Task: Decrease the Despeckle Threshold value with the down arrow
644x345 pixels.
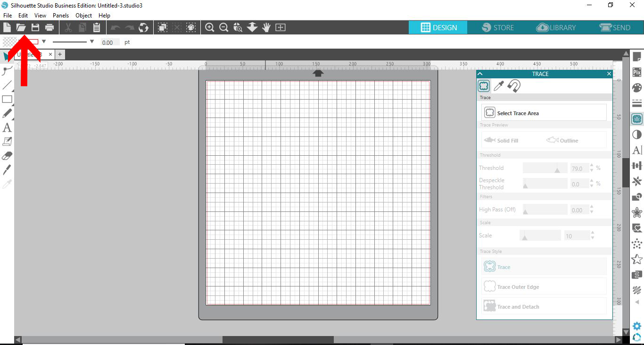Action: pyautogui.click(x=592, y=186)
